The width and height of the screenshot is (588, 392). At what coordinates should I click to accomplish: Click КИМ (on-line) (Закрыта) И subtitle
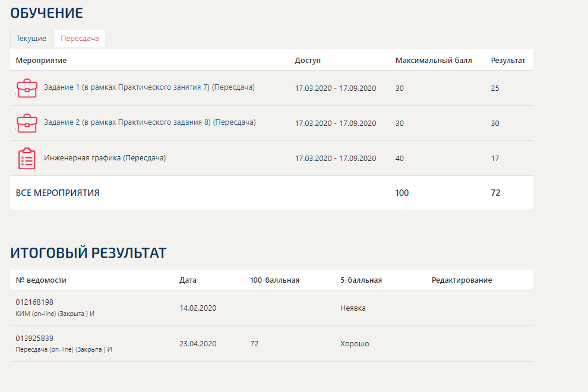coord(55,314)
